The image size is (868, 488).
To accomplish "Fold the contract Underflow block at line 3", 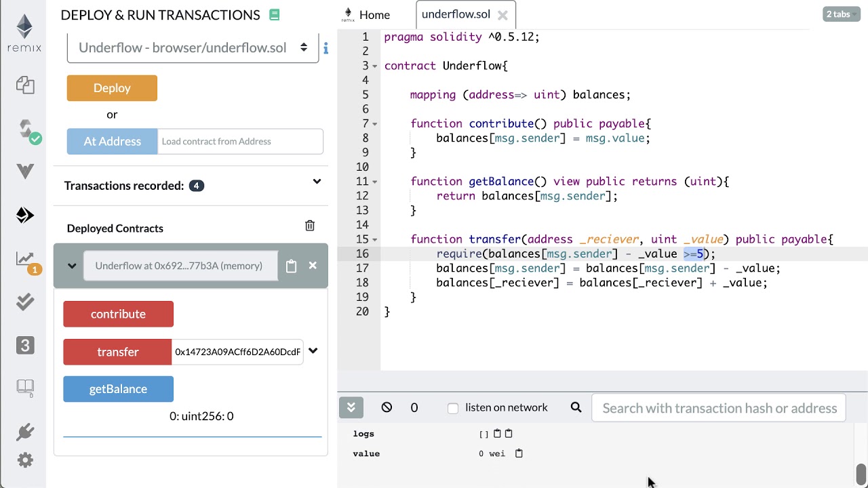I will 375,66.
